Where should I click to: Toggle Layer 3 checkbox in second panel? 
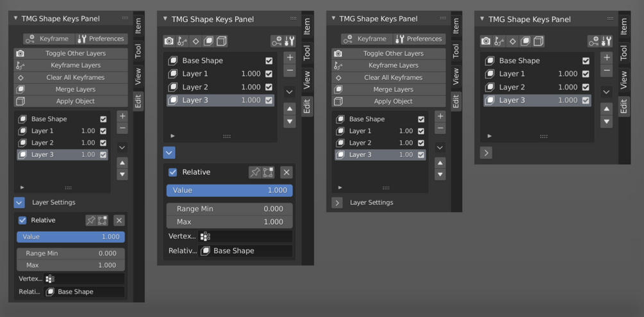[x=269, y=100]
